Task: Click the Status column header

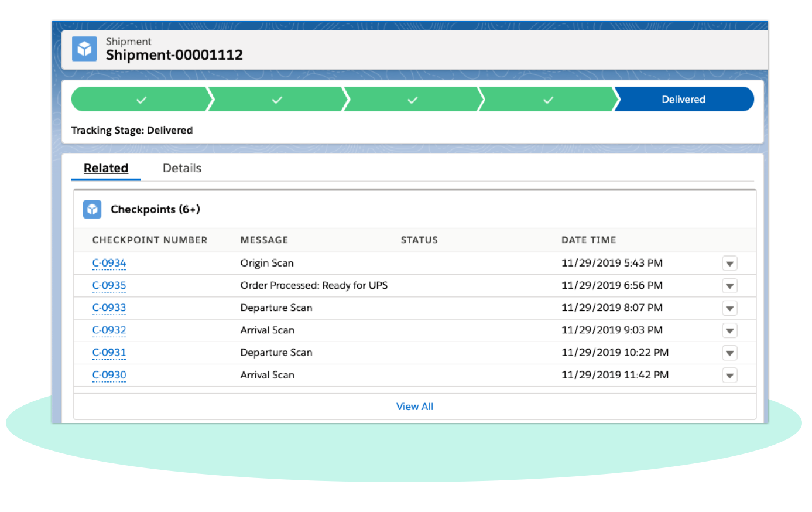Action: coord(419,240)
